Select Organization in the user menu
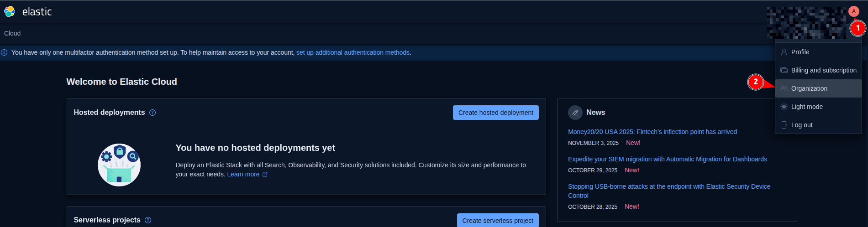Image resolution: width=868 pixels, height=227 pixels. pyautogui.click(x=818, y=88)
